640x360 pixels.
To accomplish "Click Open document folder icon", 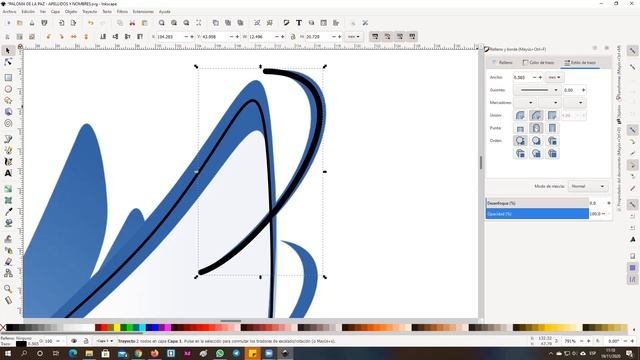I will pyautogui.click(x=20, y=23).
